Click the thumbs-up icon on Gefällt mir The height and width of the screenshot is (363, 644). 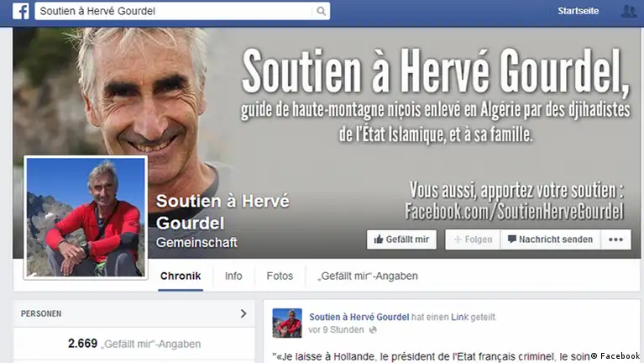pyautogui.click(x=379, y=239)
